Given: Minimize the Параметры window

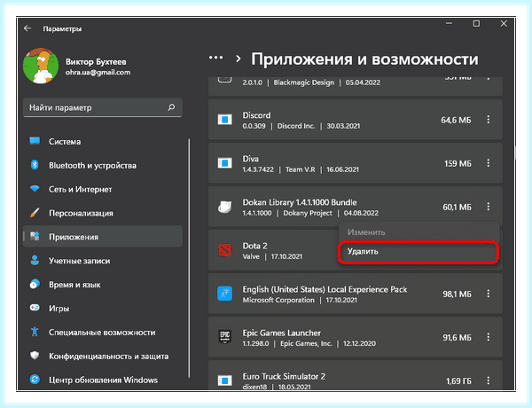Looking at the screenshot, I should [450, 23].
